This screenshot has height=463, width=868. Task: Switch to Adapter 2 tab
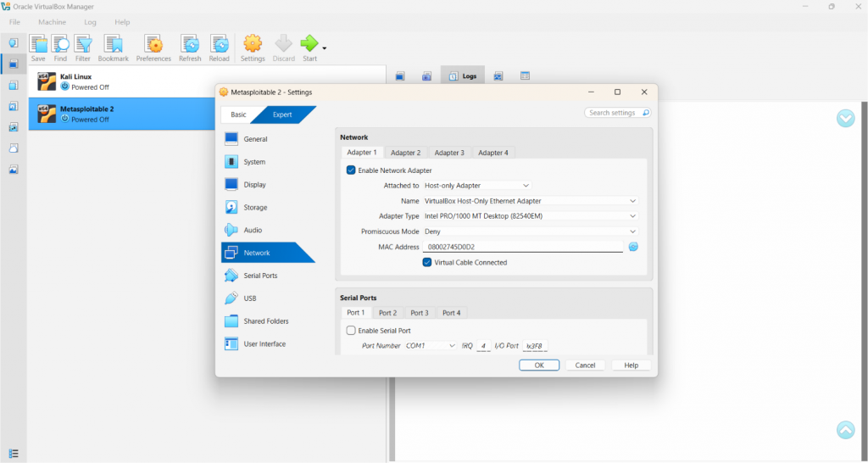[406, 153]
